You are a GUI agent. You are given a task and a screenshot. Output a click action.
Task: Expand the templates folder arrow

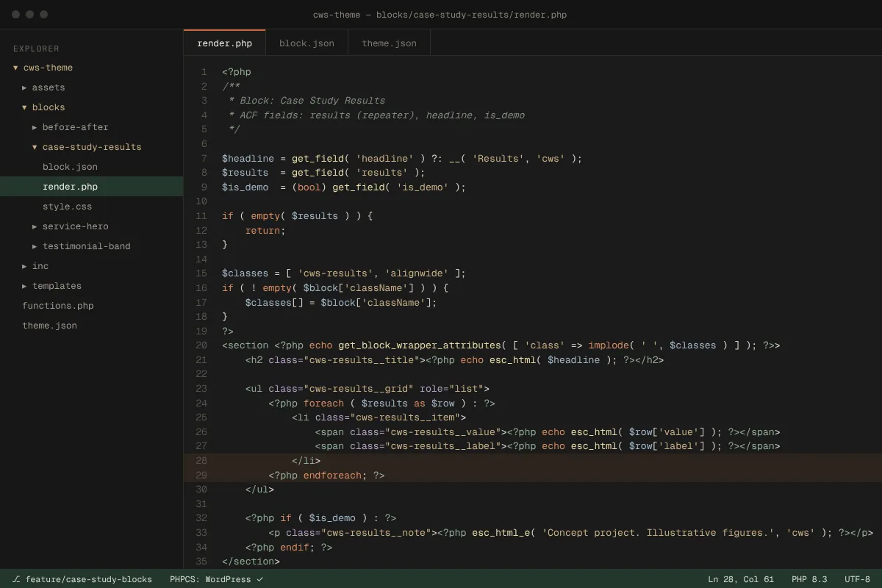pos(24,286)
